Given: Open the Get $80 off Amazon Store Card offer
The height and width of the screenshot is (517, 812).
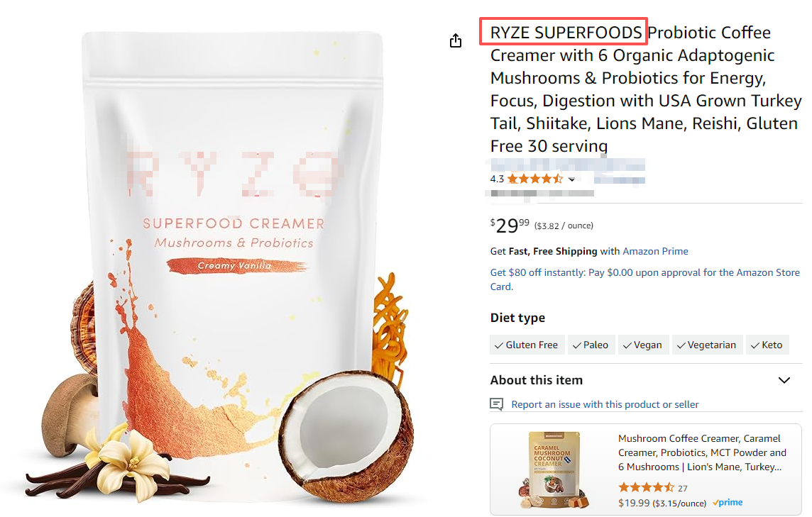Looking at the screenshot, I should tap(644, 279).
